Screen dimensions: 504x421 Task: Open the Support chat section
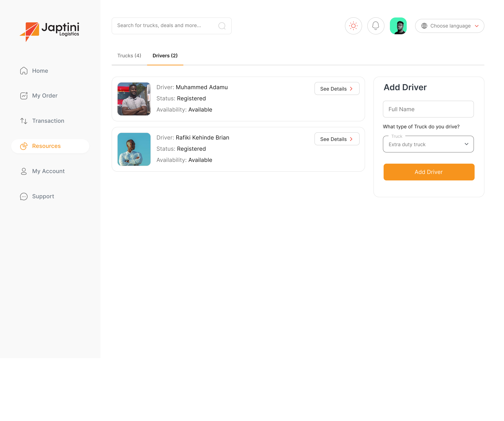[x=37, y=196]
